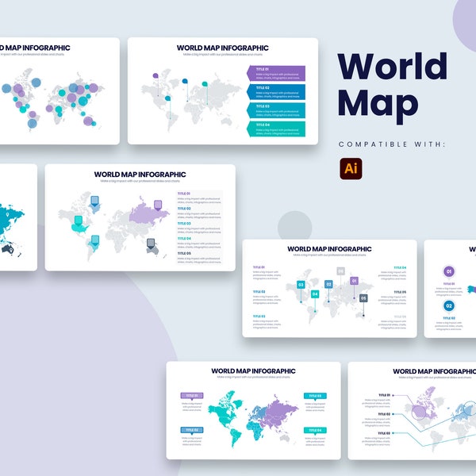476x476 pixels.
Task: Click blue TITLE 02 tag on continents slide
Action: [x=192, y=430]
